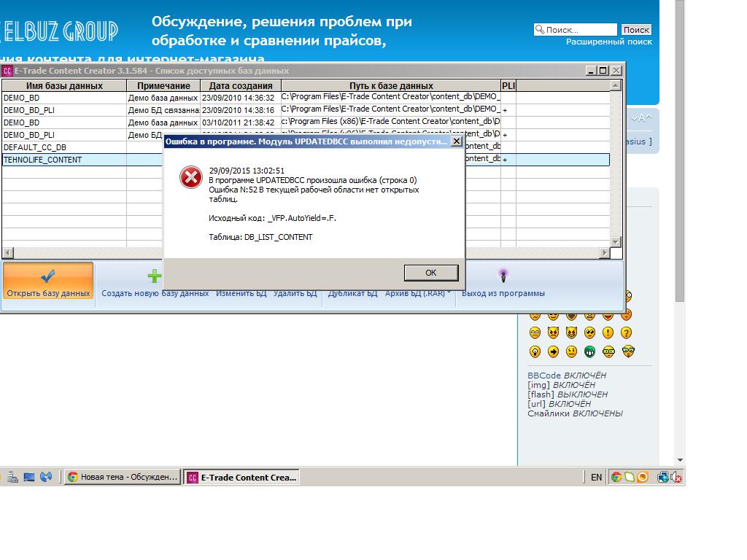
Task: Open the BBCode help link
Action: [x=544, y=376]
